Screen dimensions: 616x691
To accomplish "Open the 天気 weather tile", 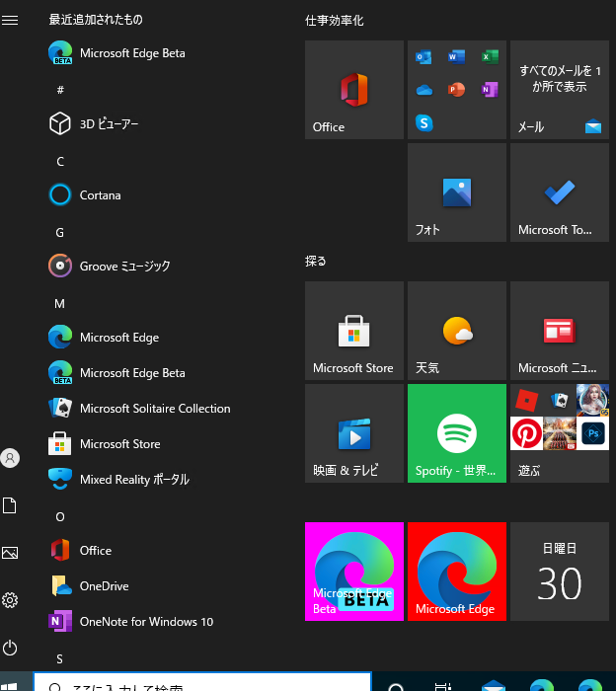I will point(457,331).
